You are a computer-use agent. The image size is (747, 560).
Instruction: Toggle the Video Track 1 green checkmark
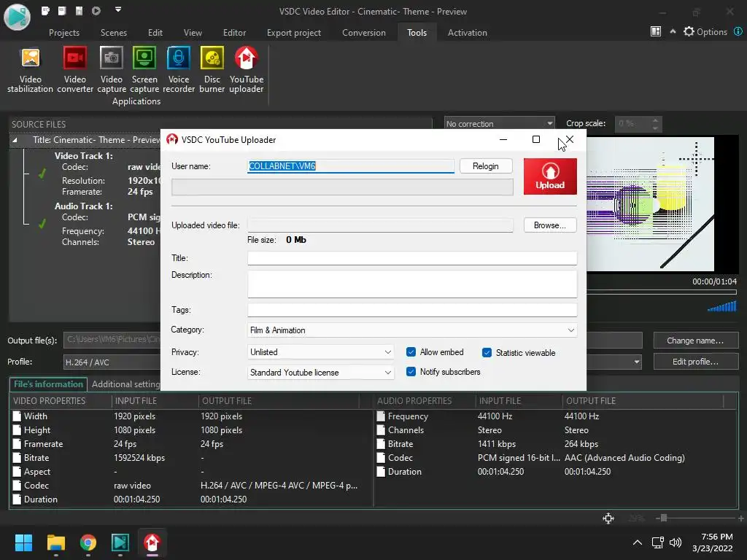42,174
